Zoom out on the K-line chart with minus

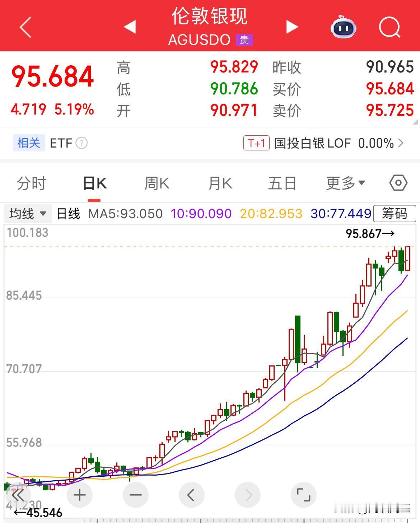point(135,494)
